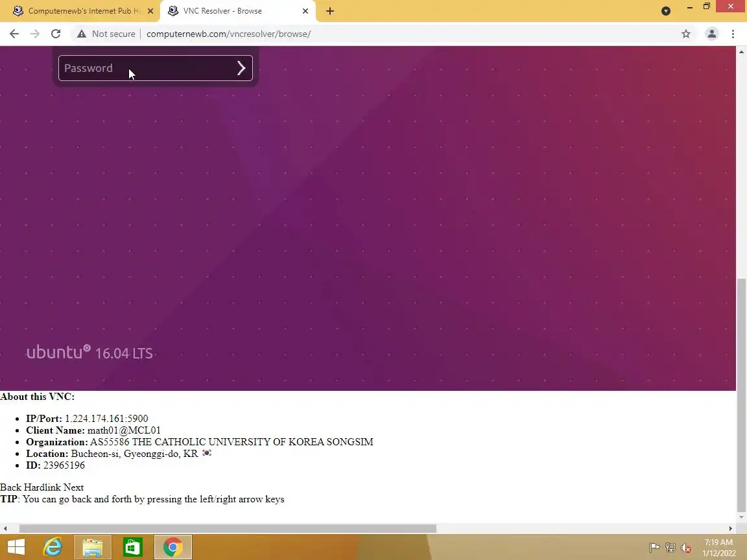Bookmark this page with the star icon
The height and width of the screenshot is (560, 747).
coord(686,34)
